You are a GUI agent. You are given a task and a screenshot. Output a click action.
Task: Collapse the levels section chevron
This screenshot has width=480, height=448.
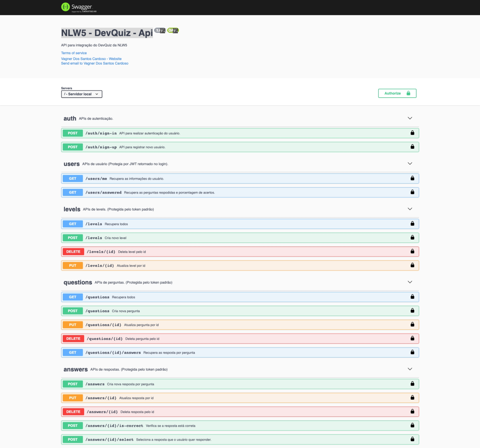pyautogui.click(x=410, y=209)
